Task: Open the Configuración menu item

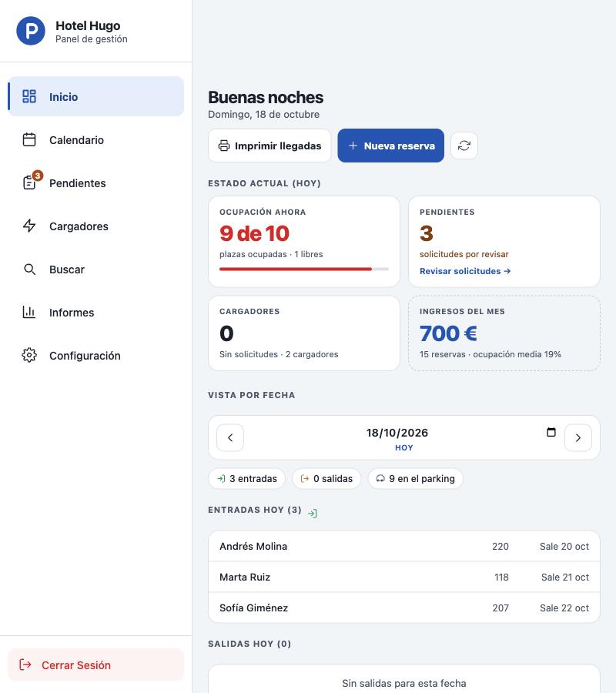Action: [96, 356]
